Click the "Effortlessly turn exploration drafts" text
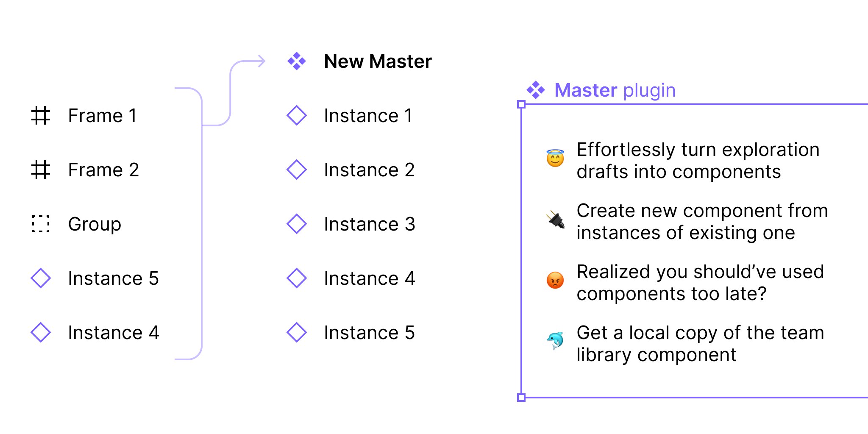868x434 pixels. click(698, 161)
